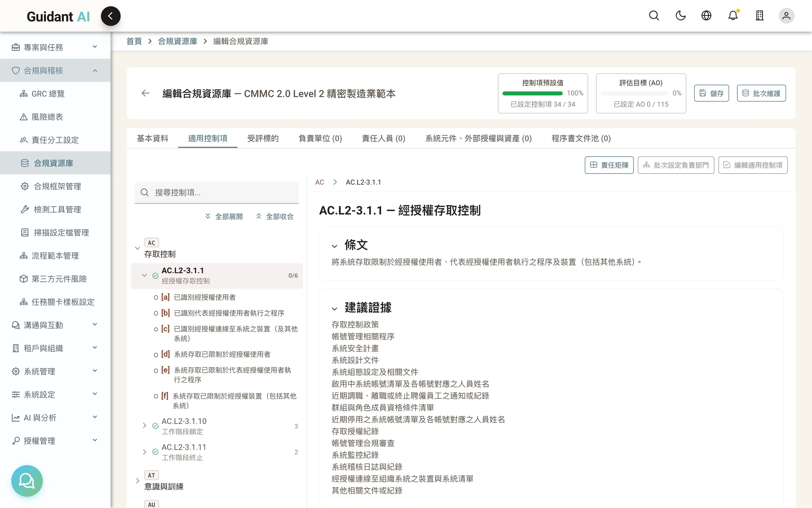Switch to 負責單位 (0) tab
This screenshot has height=508, width=812.
[x=320, y=138]
